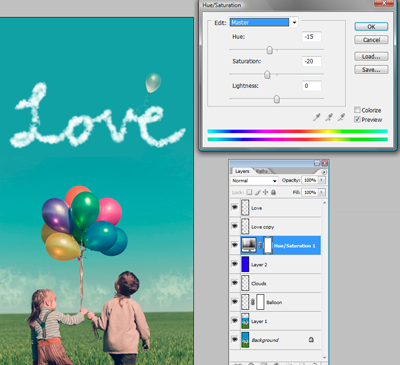Click the first eyedropper in Hue/Saturation dialog

(317, 117)
